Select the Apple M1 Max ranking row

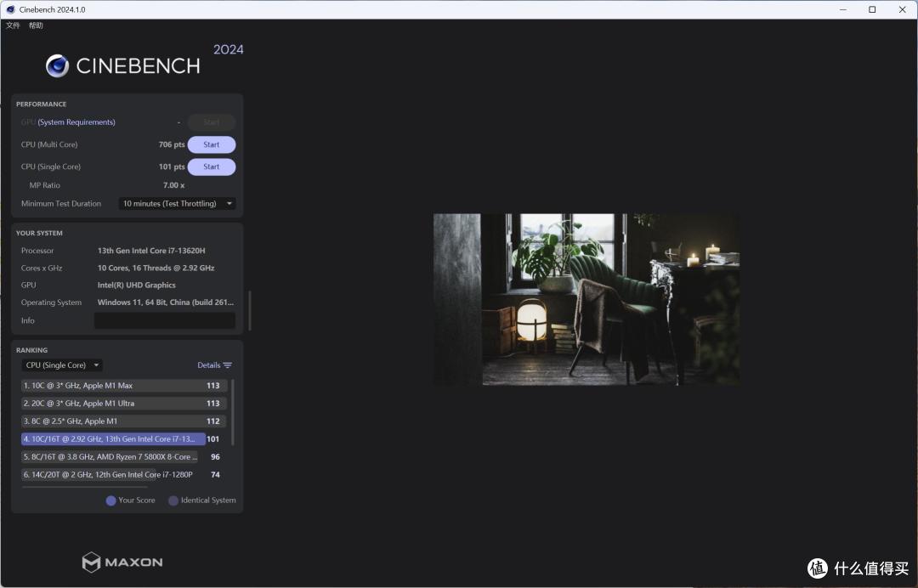pos(124,386)
